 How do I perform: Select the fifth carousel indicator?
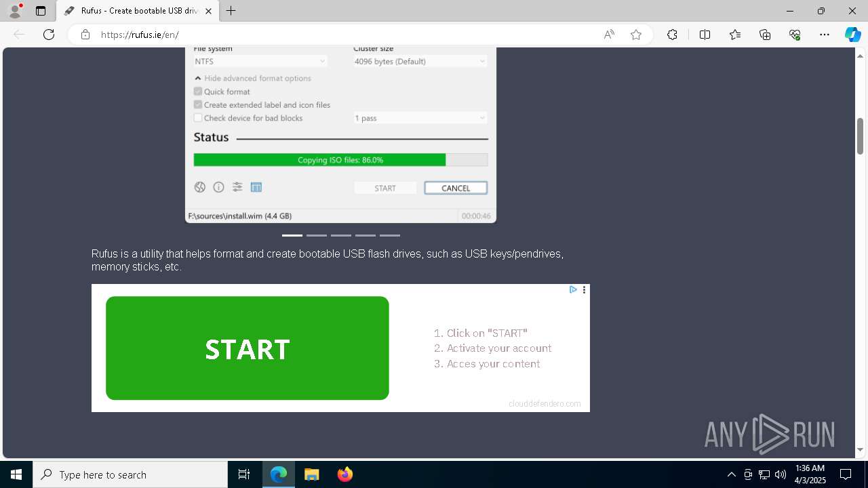pos(390,235)
